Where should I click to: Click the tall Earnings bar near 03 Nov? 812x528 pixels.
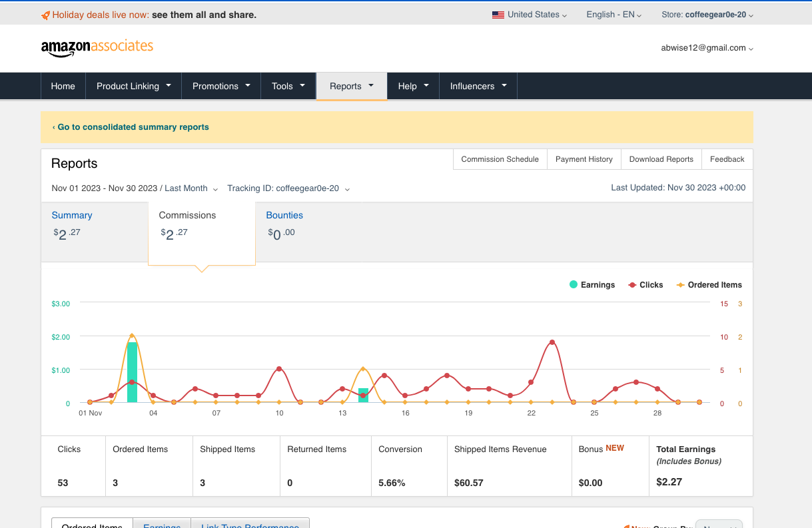(x=132, y=372)
